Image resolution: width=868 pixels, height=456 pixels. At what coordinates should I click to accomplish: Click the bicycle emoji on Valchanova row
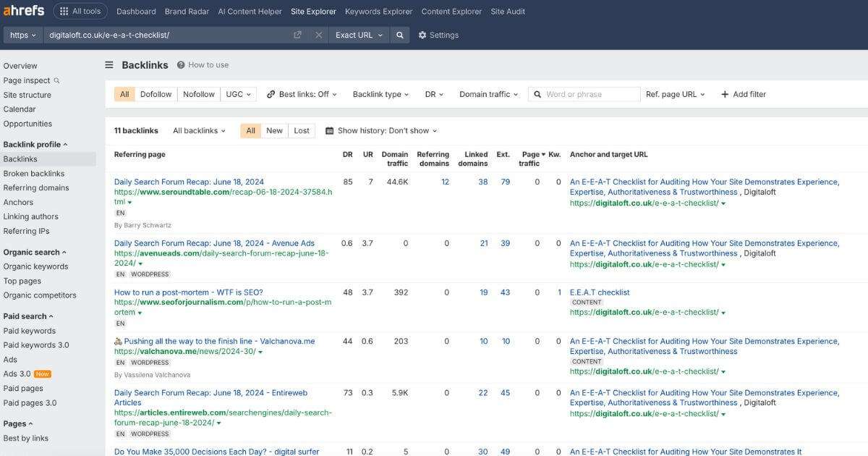pos(119,341)
